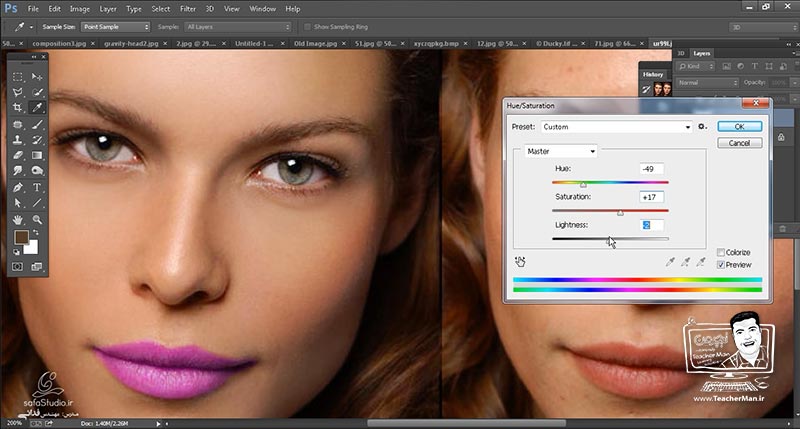The height and width of the screenshot is (429, 800).
Task: Switch to the 3D panel tab
Action: [x=681, y=53]
